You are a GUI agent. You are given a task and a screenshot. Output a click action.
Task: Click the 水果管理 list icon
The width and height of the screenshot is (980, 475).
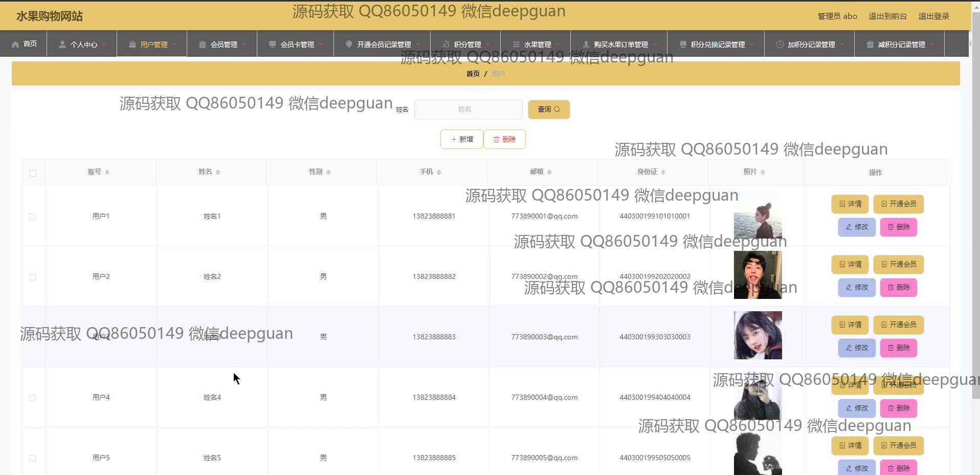point(516,45)
